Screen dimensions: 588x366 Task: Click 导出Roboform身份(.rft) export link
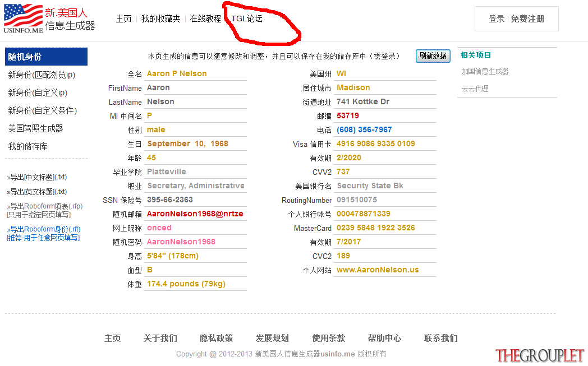tap(44, 233)
